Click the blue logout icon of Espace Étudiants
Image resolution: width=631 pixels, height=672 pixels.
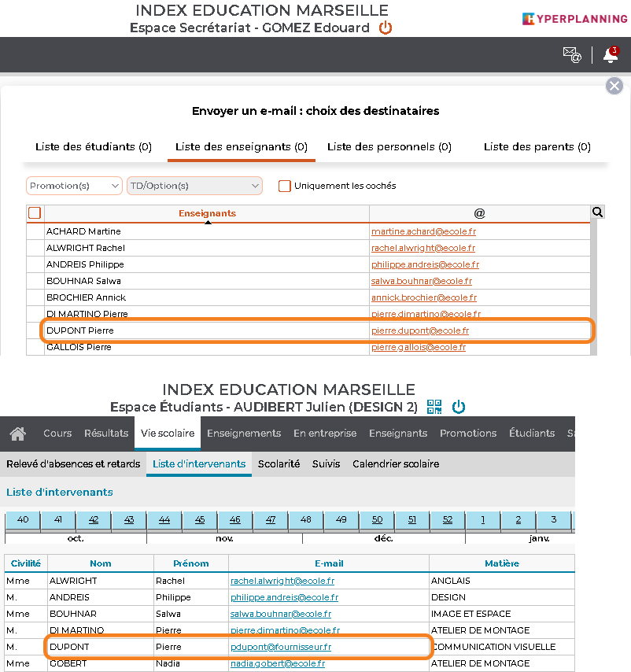459,407
